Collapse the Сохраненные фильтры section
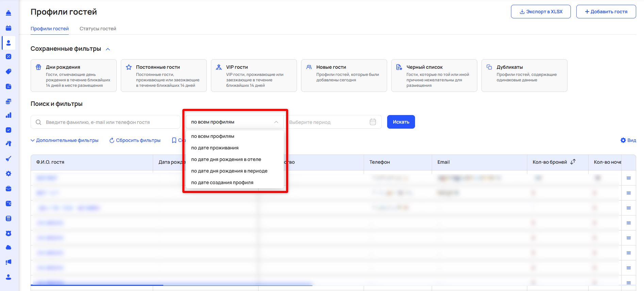644x291 pixels. [x=108, y=49]
